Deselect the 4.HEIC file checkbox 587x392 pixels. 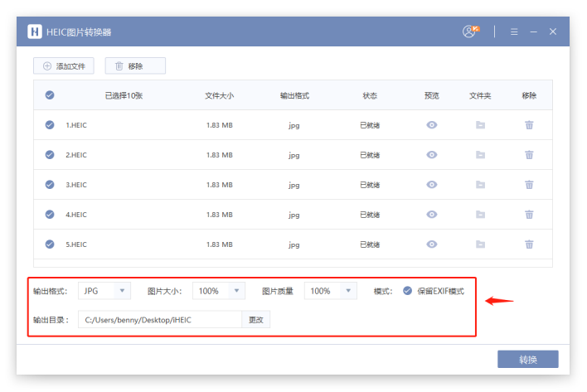50,215
